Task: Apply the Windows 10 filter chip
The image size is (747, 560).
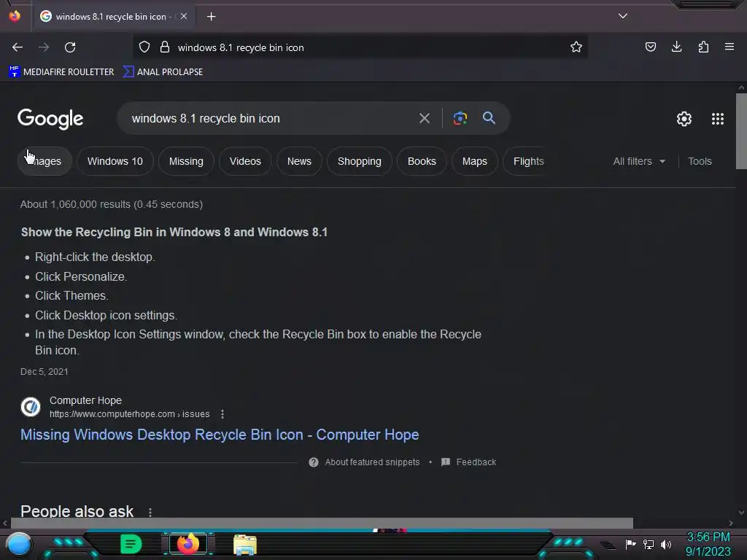Action: click(x=115, y=161)
